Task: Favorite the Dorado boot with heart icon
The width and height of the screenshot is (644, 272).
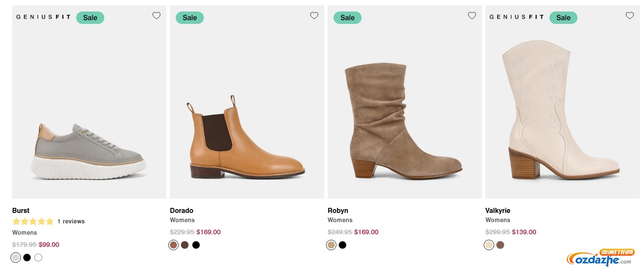Action: coord(314,16)
